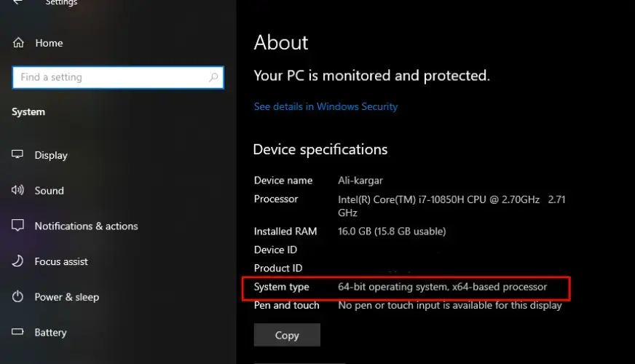
Task: Click the Notifications & actions icon
Action: pos(18,226)
